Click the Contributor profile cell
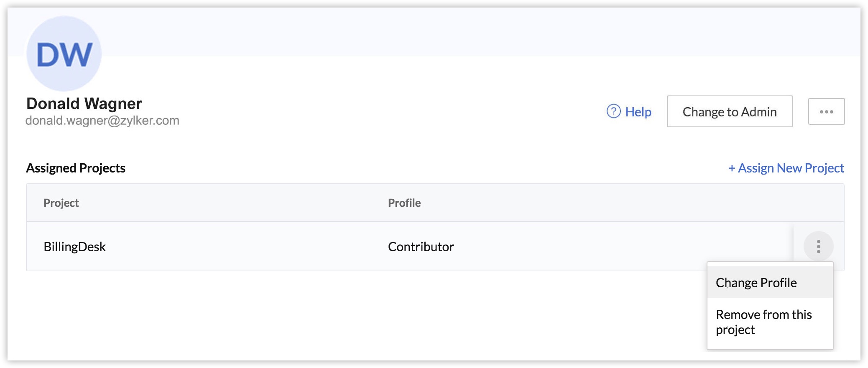 click(421, 247)
